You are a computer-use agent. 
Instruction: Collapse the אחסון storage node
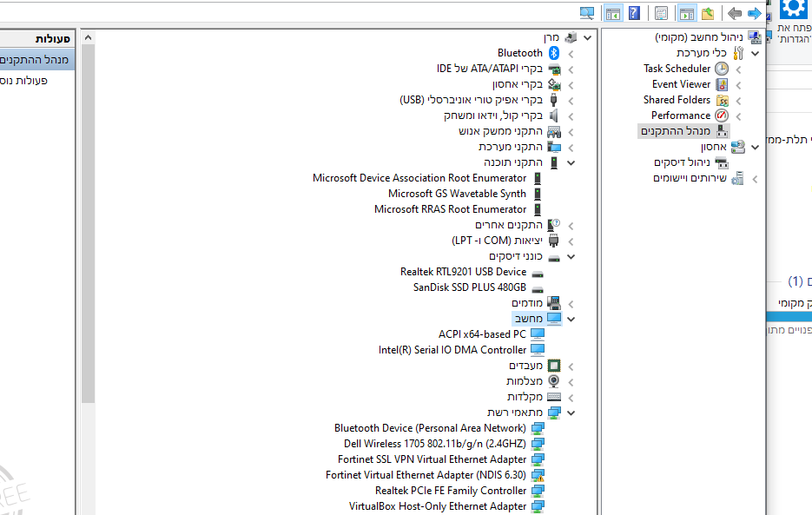click(x=754, y=146)
